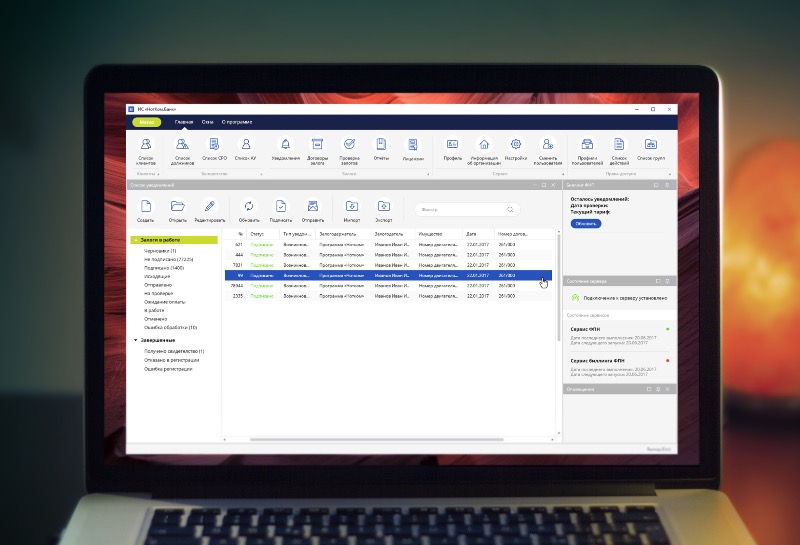Refresh the list with the Обновить toolbar icon
800x545 pixels.
click(249, 206)
